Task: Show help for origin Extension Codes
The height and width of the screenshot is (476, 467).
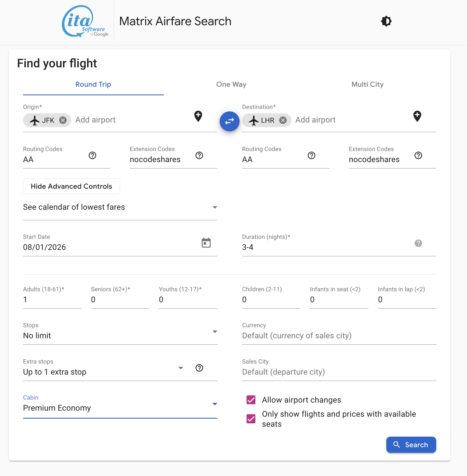Action: click(x=199, y=155)
